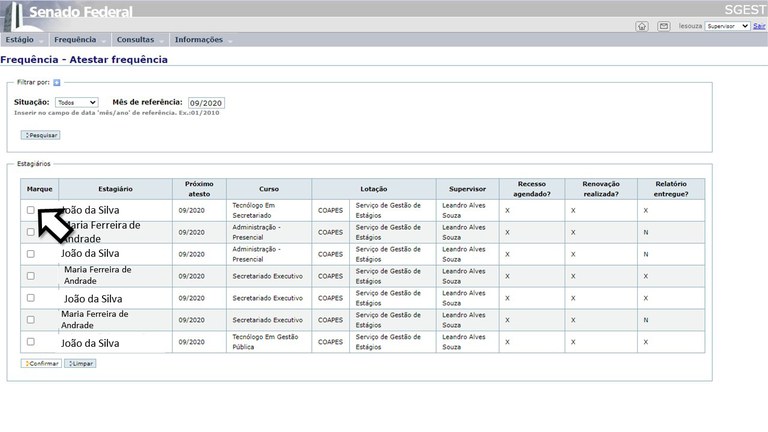Open the Situação dropdown
This screenshot has width=768, height=432.
(76, 102)
